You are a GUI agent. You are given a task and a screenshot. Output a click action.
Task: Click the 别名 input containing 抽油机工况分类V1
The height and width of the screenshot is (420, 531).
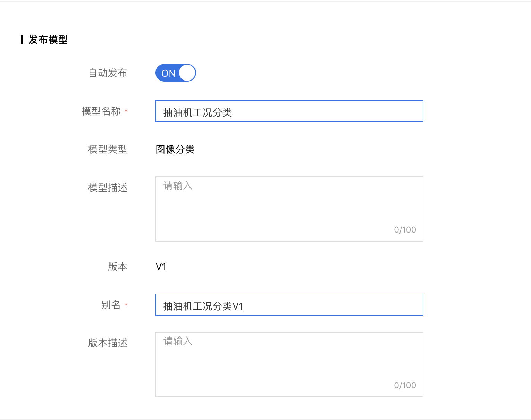289,305
